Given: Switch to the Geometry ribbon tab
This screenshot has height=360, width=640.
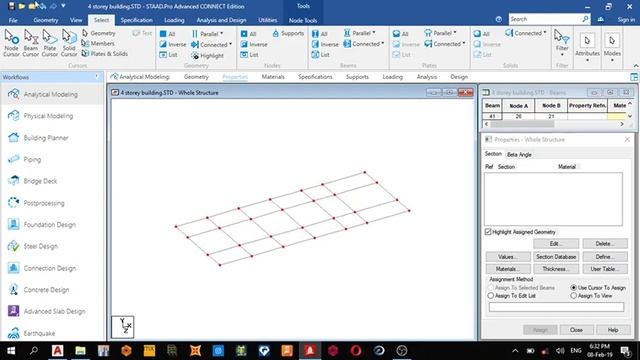Looking at the screenshot, I should point(46,20).
